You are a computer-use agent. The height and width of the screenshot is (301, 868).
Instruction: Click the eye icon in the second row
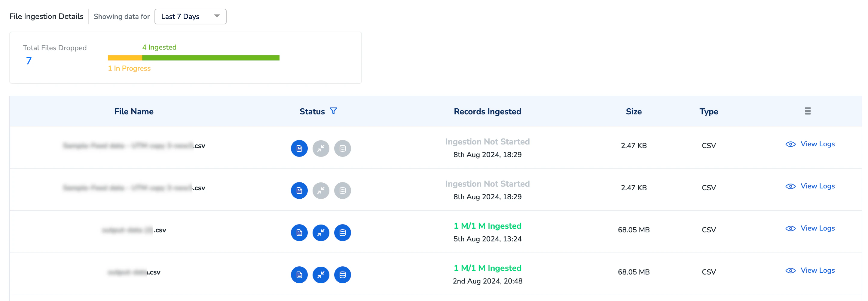(790, 186)
